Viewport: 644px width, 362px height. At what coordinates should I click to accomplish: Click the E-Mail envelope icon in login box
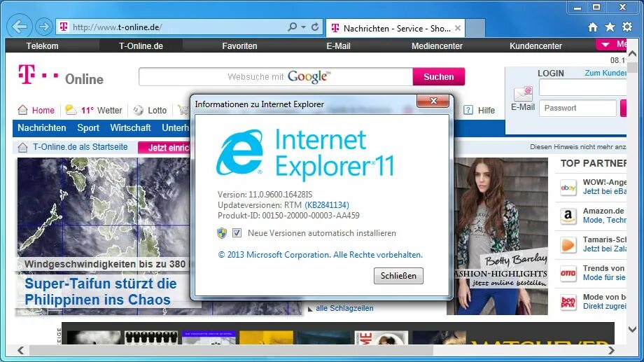coord(523,93)
